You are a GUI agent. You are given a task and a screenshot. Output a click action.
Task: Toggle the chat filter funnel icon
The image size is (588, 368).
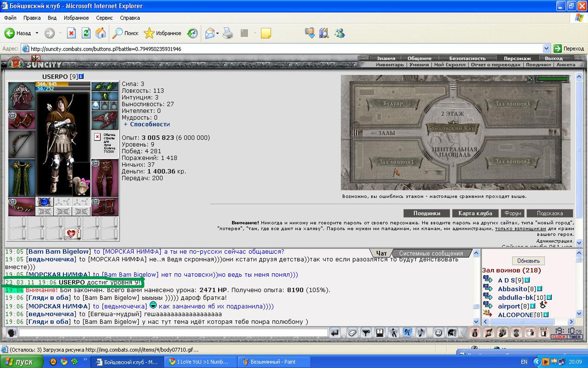366,333
